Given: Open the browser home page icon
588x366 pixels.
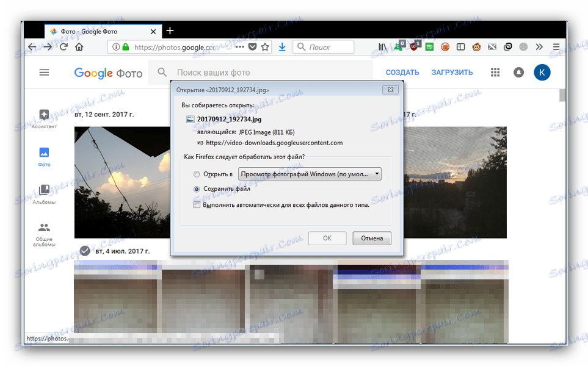Looking at the screenshot, I should [79, 47].
